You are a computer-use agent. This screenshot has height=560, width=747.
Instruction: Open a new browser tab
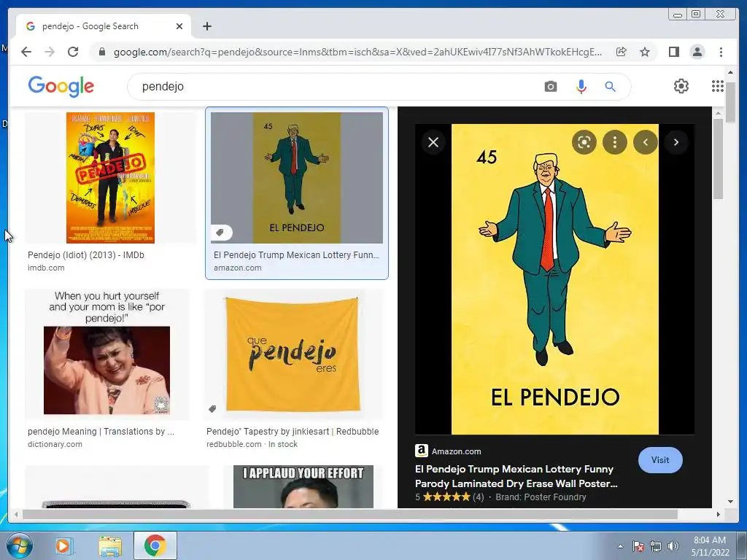(206, 26)
